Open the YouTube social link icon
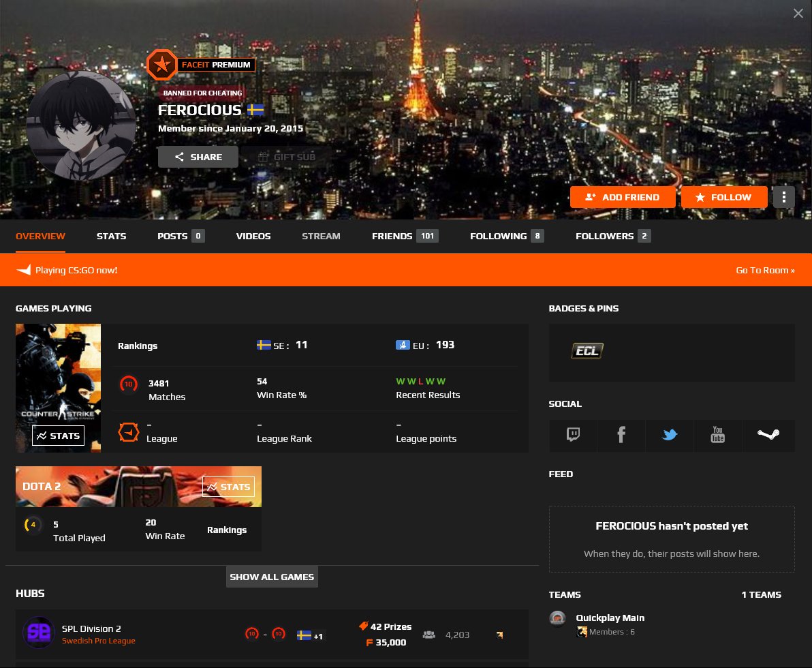Viewport: 812px width, 668px height. (717, 434)
